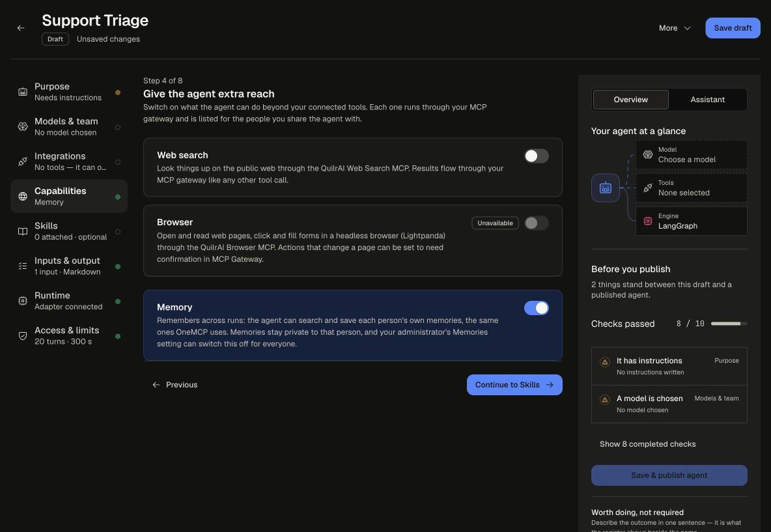Click the Access & limits shield icon
The image size is (771, 532).
(x=23, y=336)
